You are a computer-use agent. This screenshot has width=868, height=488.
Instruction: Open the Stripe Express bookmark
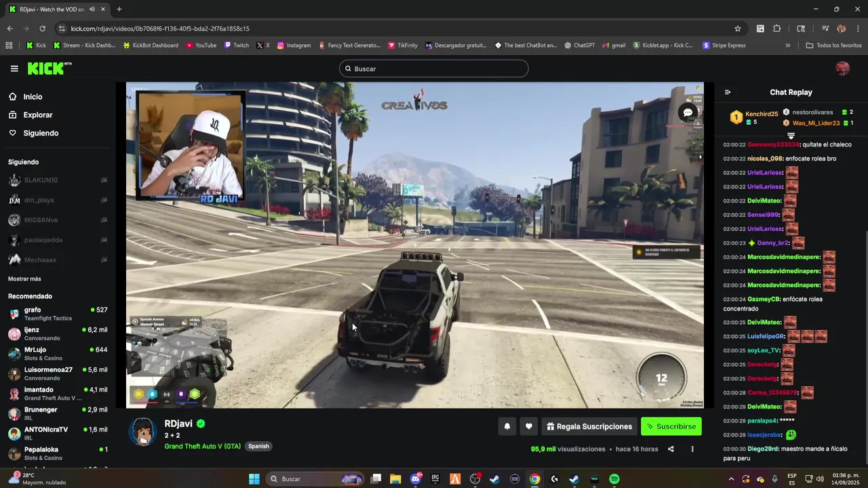click(x=724, y=45)
